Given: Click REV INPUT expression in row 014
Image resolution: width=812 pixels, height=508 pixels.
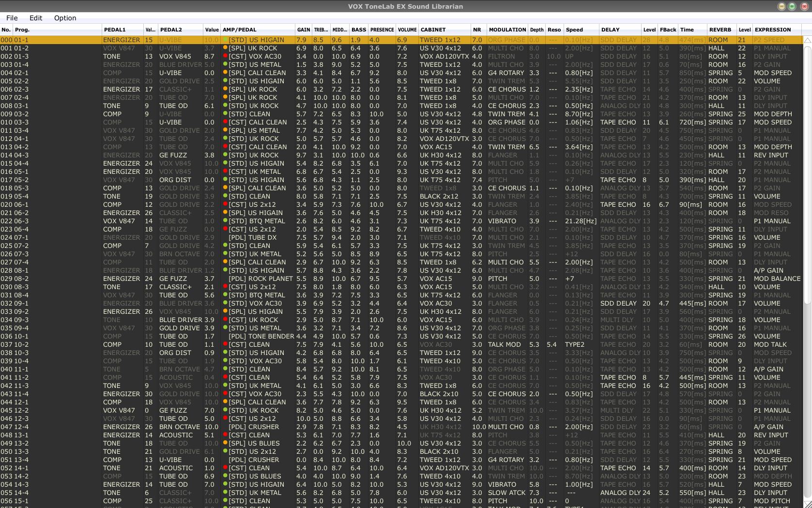Looking at the screenshot, I should [771, 155].
